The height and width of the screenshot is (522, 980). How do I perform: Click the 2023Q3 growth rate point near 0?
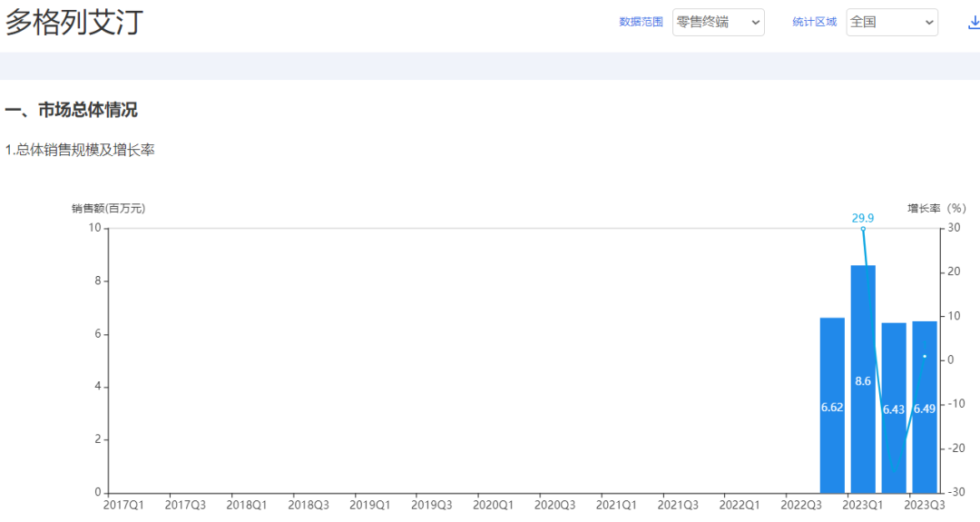point(925,357)
